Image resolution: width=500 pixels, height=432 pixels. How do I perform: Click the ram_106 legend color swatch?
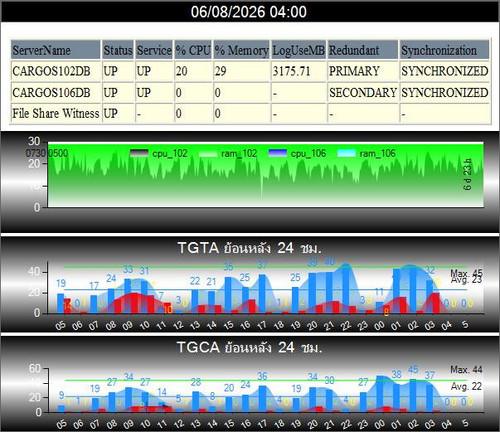coord(347,153)
